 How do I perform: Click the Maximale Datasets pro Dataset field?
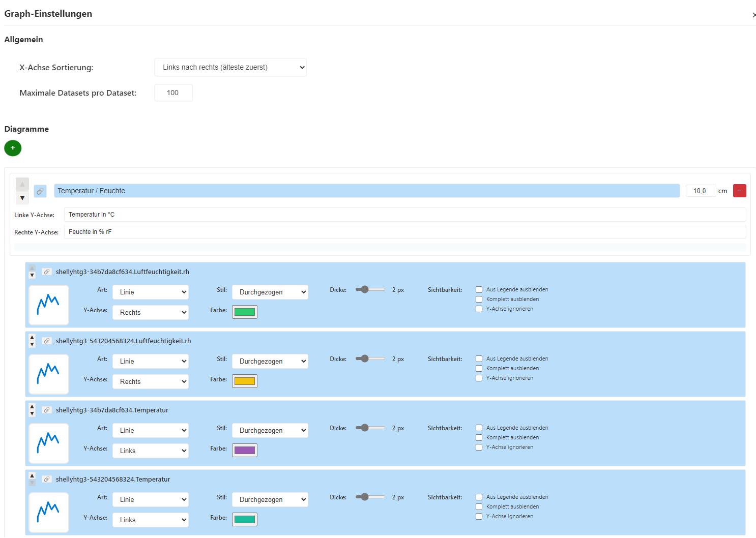[173, 93]
